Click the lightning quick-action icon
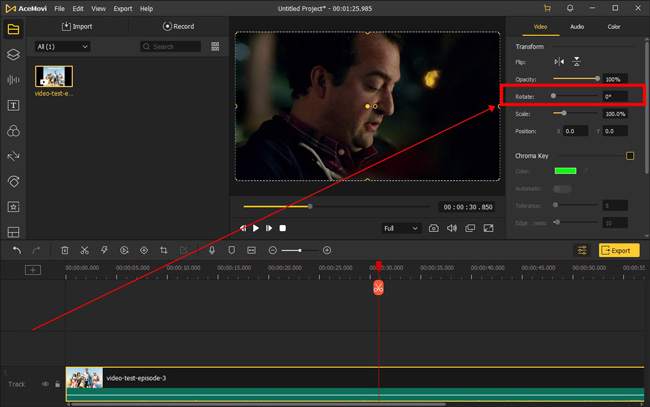Viewport: 650px width, 407px height. click(104, 250)
